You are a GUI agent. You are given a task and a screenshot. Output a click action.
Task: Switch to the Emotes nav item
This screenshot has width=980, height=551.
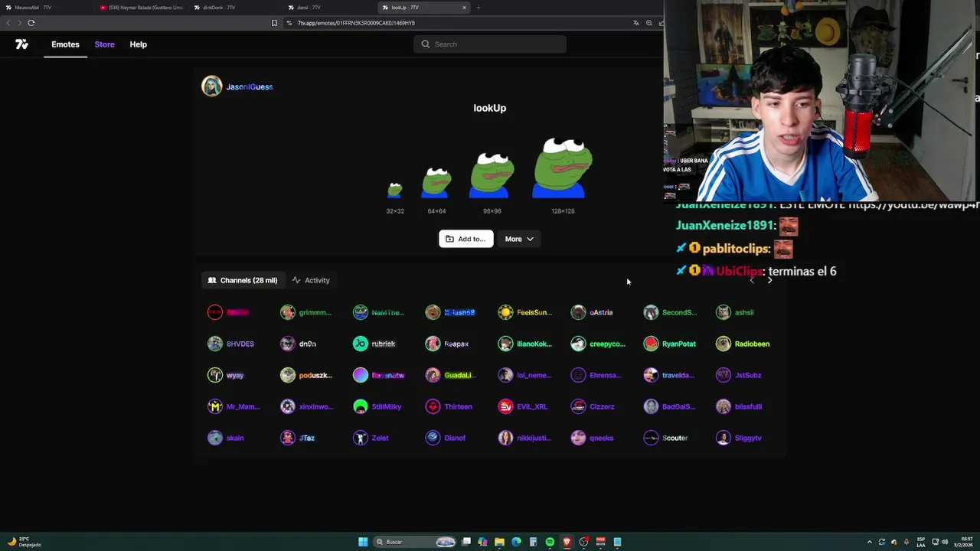point(65,44)
